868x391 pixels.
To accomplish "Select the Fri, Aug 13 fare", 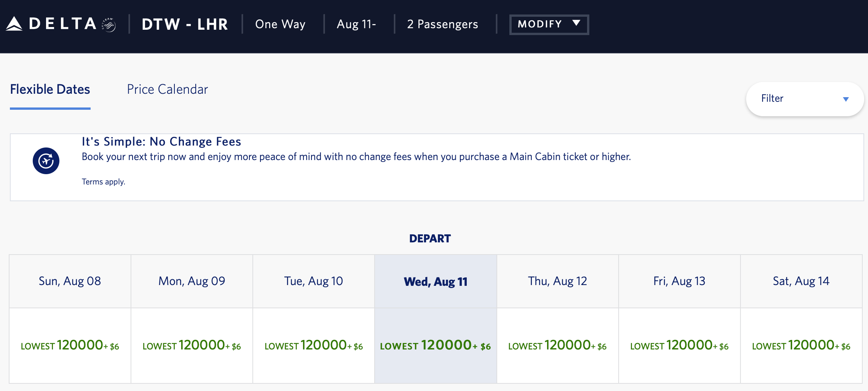I will 679,345.
